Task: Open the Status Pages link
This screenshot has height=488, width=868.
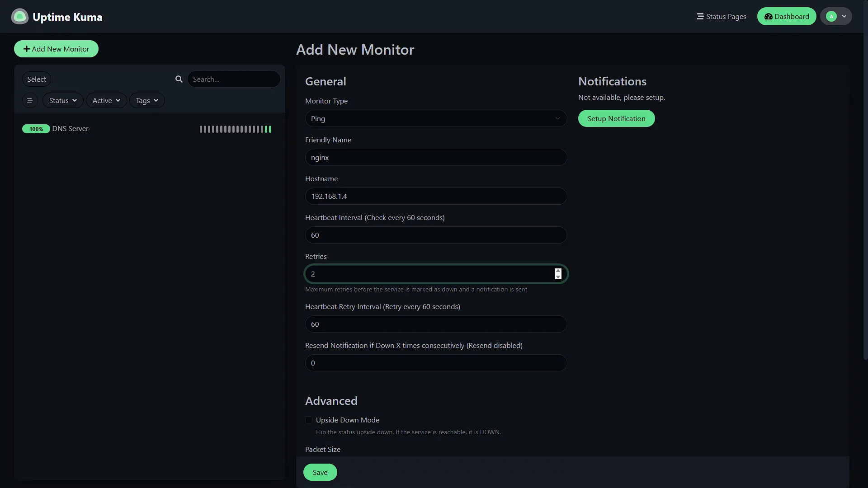Action: pos(722,17)
